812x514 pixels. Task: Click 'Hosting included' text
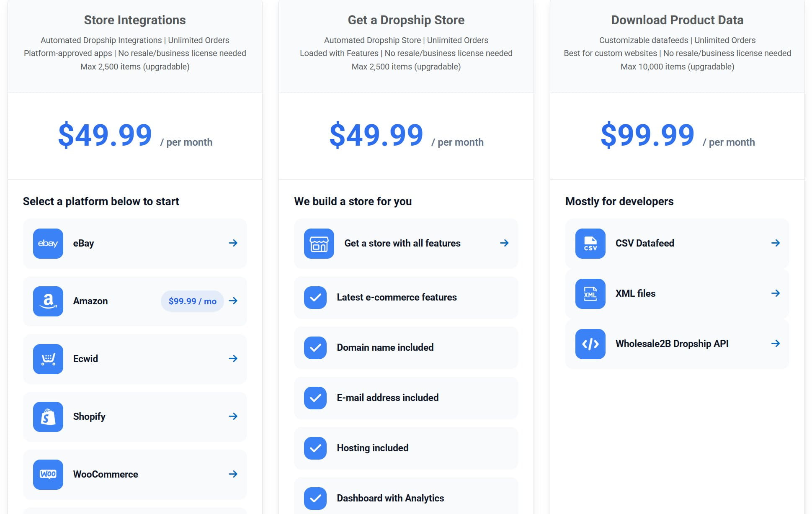(373, 448)
